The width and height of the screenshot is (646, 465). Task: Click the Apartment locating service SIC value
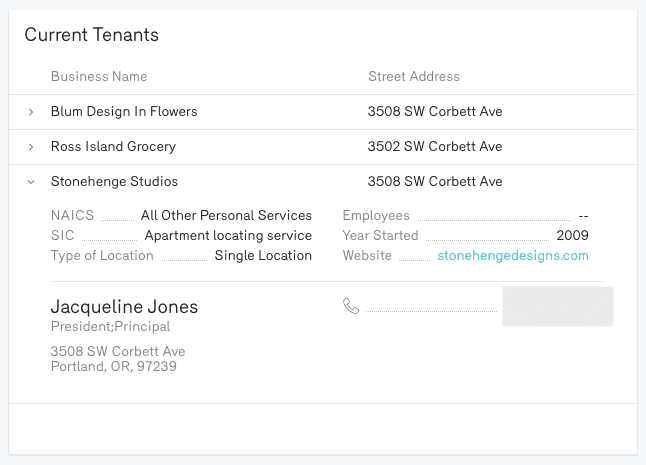coord(228,236)
